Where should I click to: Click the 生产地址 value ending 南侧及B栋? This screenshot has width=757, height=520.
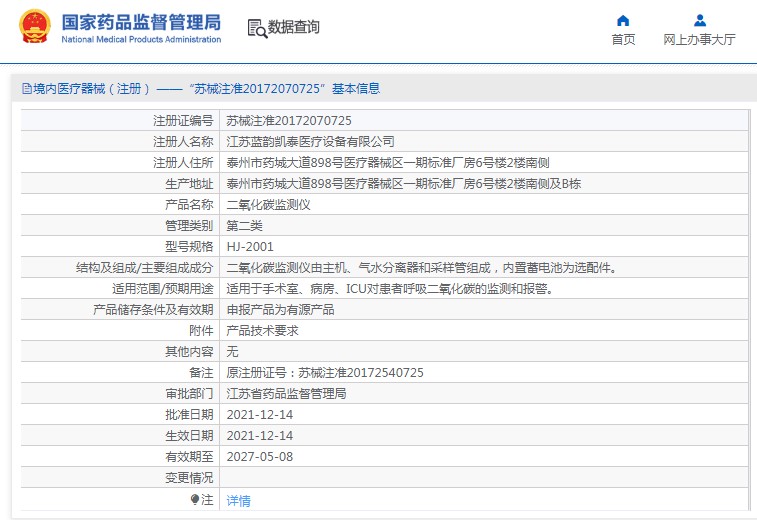404,183
